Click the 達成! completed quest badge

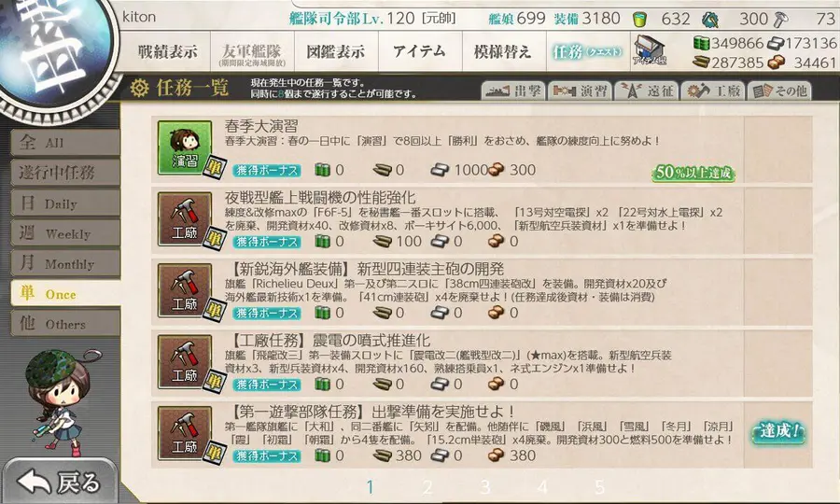(x=778, y=431)
